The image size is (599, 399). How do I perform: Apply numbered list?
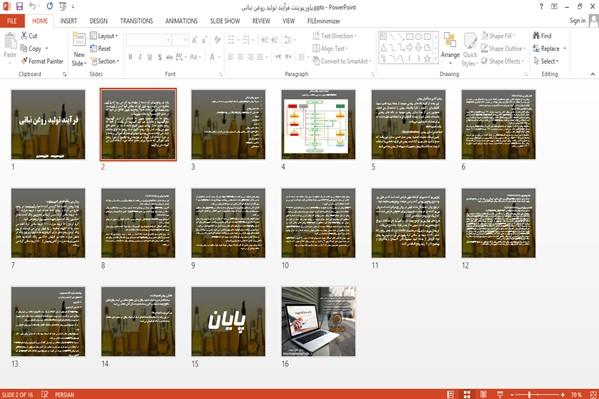[247, 40]
